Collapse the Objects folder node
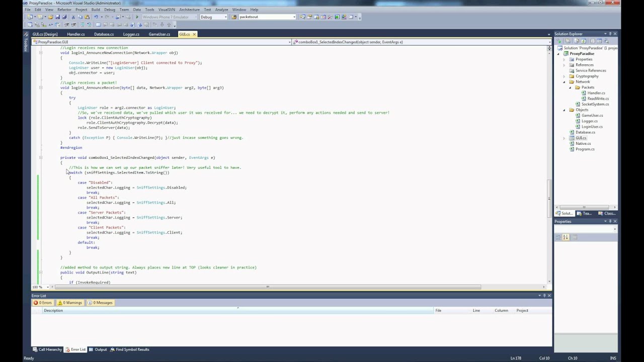This screenshot has height=362, width=644. [564, 110]
